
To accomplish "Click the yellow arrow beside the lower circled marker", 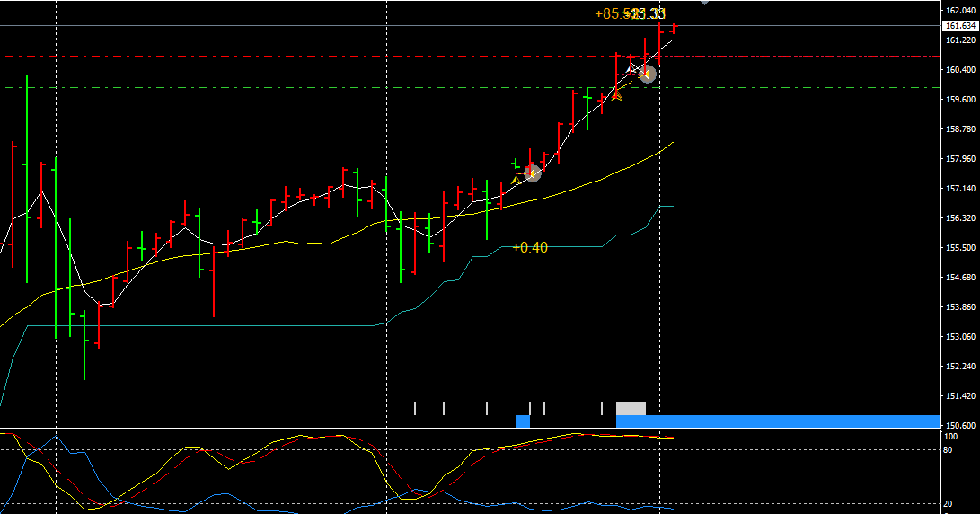I will click(516, 181).
